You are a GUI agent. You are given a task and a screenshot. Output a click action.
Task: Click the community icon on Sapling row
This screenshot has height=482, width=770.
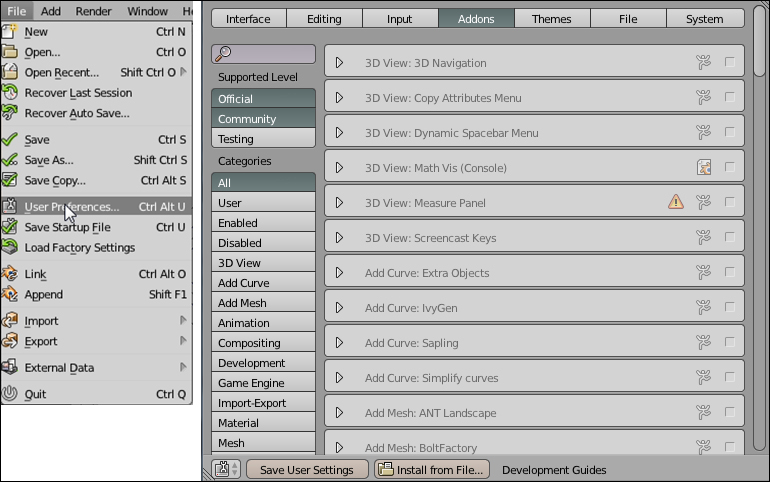click(x=704, y=342)
